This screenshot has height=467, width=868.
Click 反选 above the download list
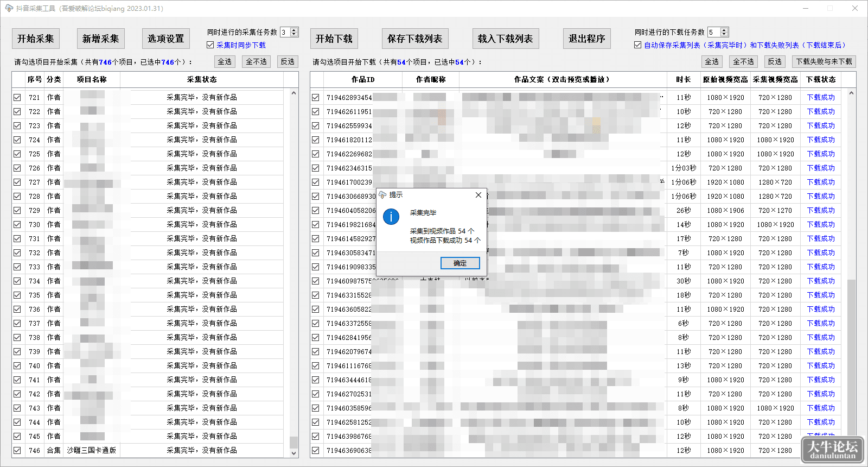[775, 62]
